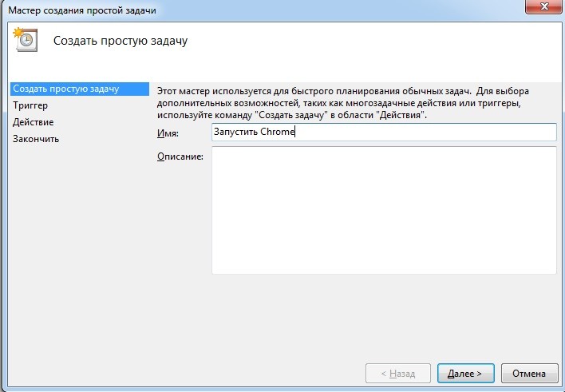Click empty sidebar area below 'Закончить'
This screenshot has width=565, height=392.
tap(76, 240)
